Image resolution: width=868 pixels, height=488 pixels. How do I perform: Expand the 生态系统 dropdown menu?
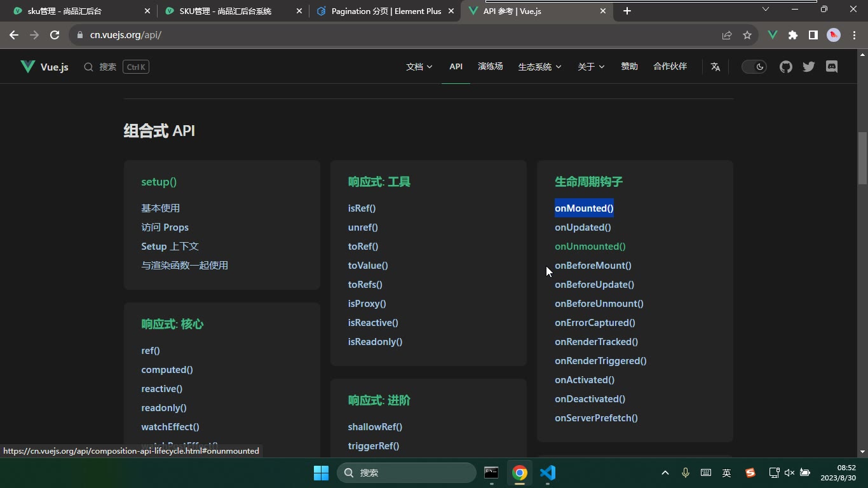(x=540, y=67)
